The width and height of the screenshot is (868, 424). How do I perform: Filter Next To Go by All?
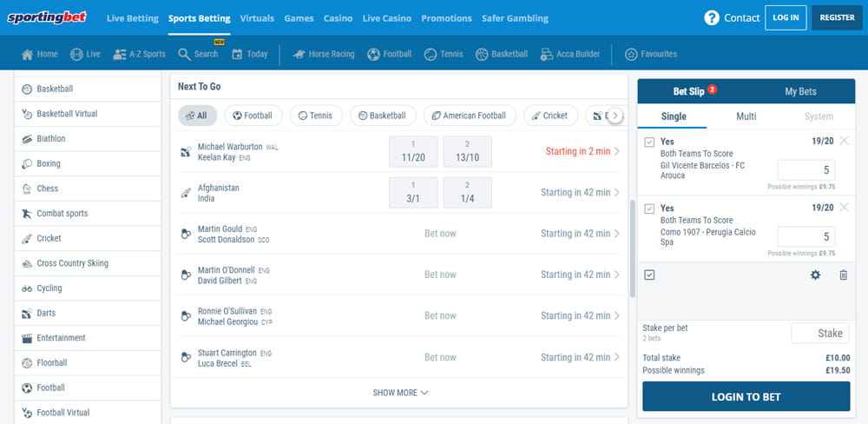(x=198, y=116)
